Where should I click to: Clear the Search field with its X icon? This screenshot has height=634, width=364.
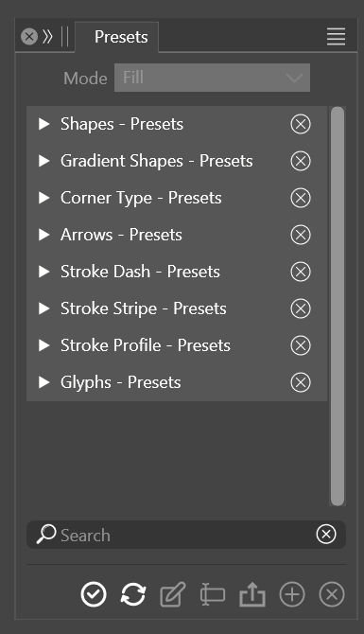[x=326, y=534]
